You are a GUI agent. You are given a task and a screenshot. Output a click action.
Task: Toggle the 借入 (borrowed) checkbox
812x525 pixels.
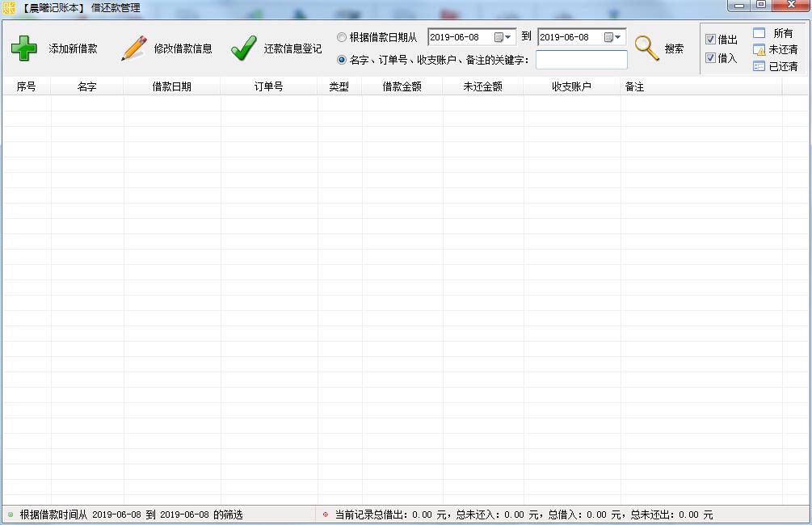(x=710, y=58)
